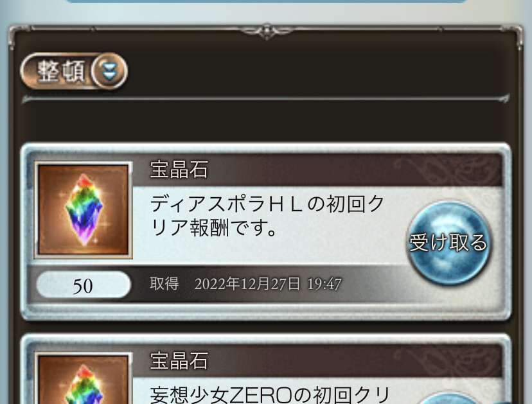Claim the ディアスポラHL reward with 受け取る
The width and height of the screenshot is (532, 404).
(x=448, y=242)
